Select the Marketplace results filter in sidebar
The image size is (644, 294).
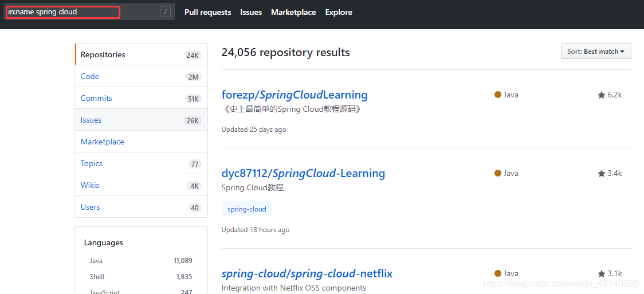point(142,142)
